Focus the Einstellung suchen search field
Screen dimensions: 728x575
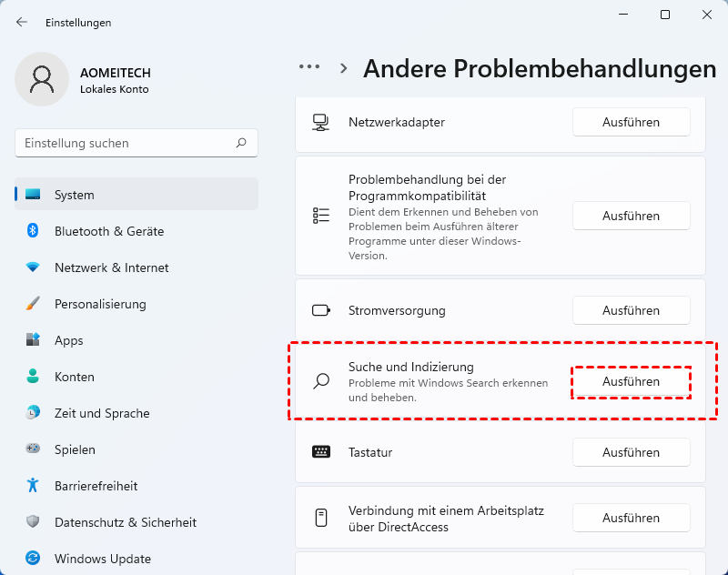[127, 143]
